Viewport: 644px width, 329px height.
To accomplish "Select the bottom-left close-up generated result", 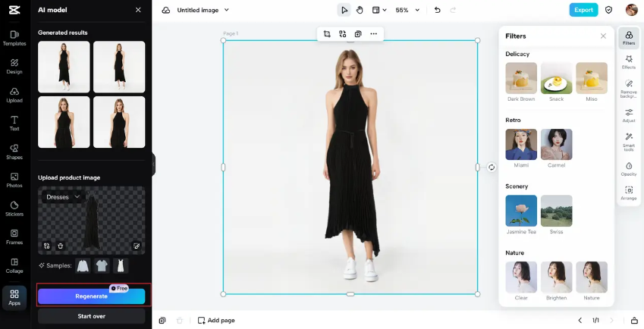I will point(64,122).
